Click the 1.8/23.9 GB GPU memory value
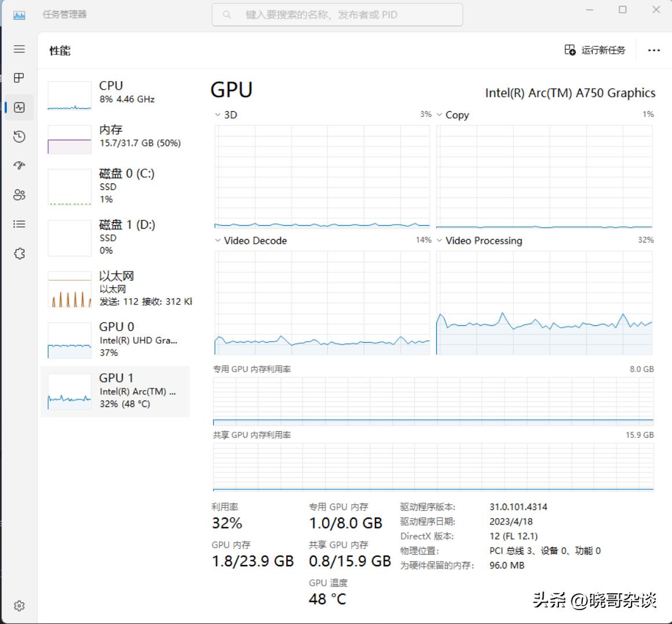The height and width of the screenshot is (624, 672). (253, 561)
